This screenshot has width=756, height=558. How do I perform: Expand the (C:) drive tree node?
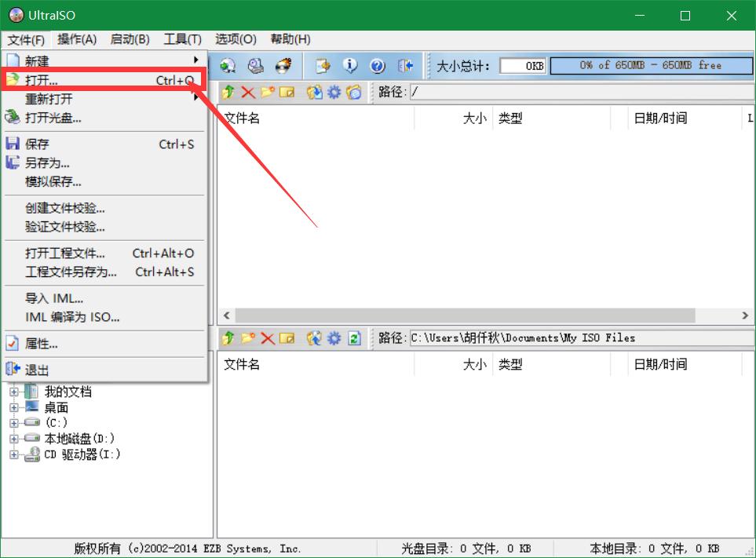(15, 423)
